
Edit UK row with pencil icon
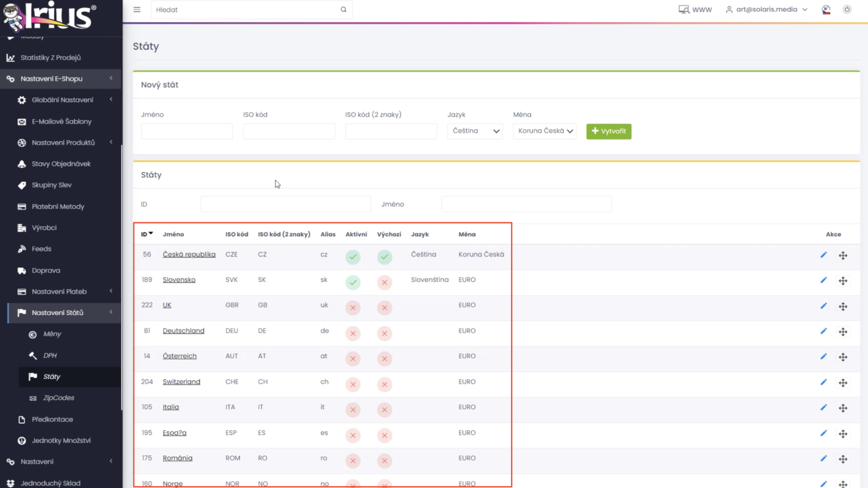(x=824, y=306)
